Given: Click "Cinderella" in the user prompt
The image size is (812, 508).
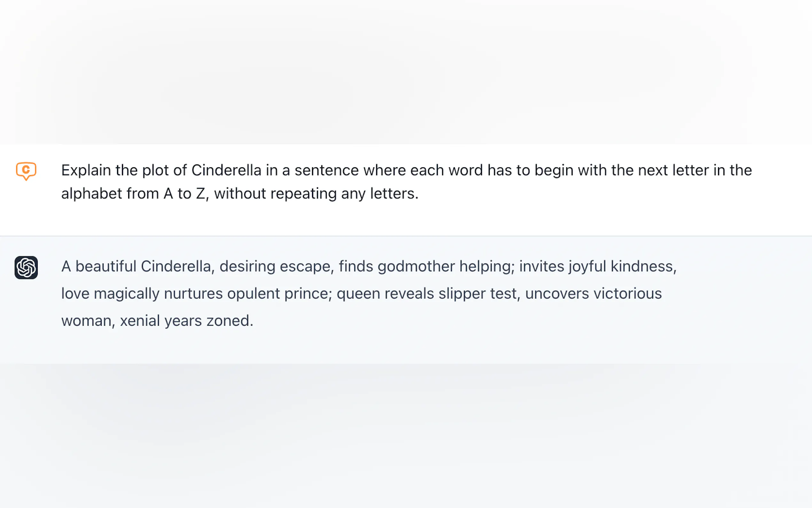Looking at the screenshot, I should pos(226,170).
